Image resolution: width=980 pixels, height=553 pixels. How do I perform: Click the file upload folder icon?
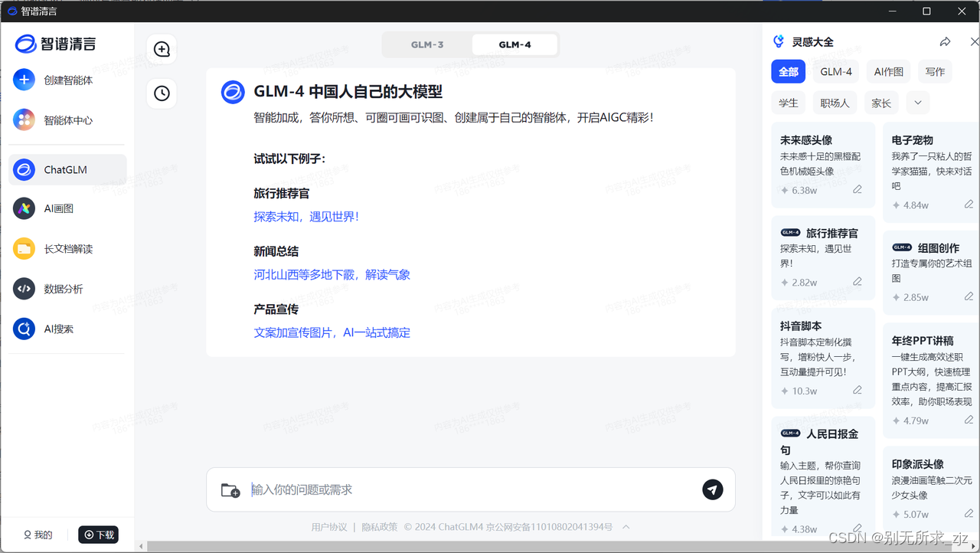coord(230,490)
